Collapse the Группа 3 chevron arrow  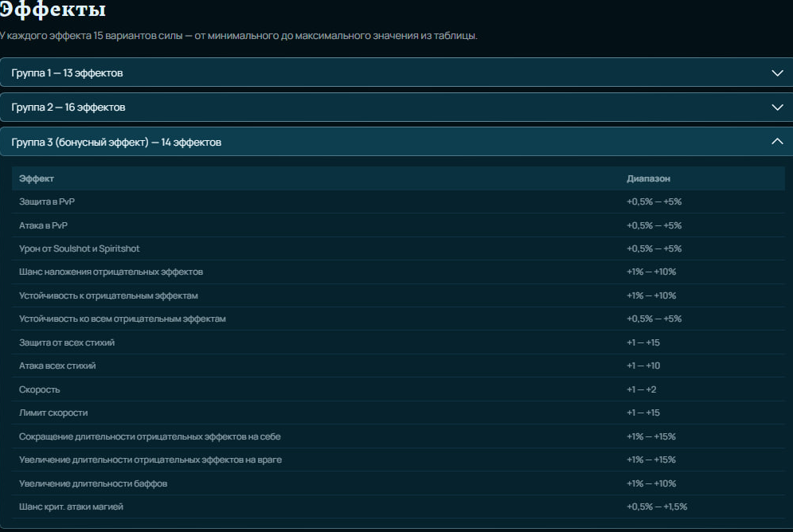[x=777, y=142]
